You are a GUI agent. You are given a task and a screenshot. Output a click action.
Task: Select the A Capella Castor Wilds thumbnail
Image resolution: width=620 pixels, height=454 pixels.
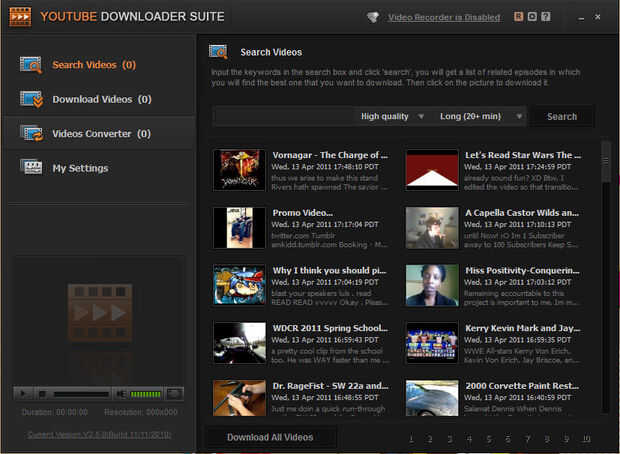[432, 228]
